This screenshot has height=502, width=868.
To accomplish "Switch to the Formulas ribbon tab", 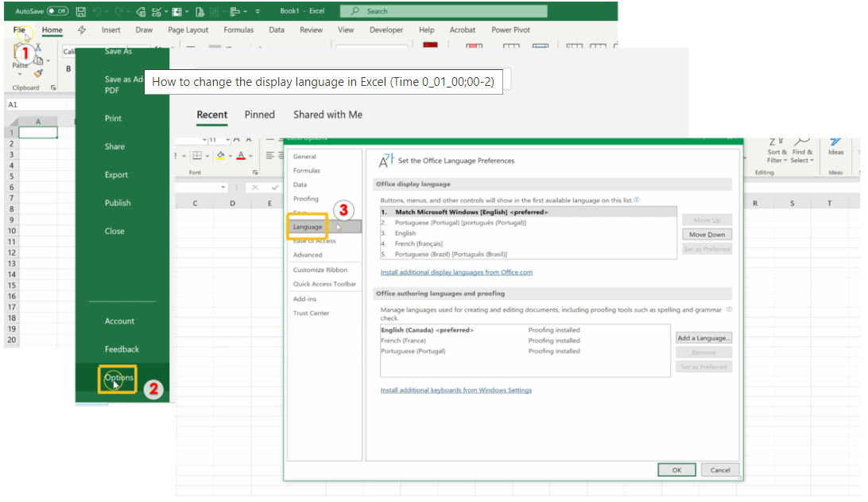I will 238,29.
